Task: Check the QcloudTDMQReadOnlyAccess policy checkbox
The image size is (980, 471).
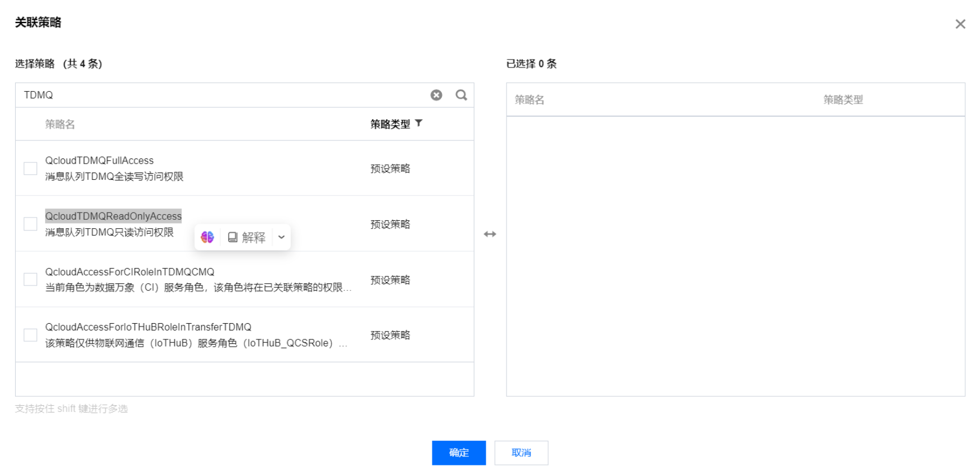Action: [30, 224]
